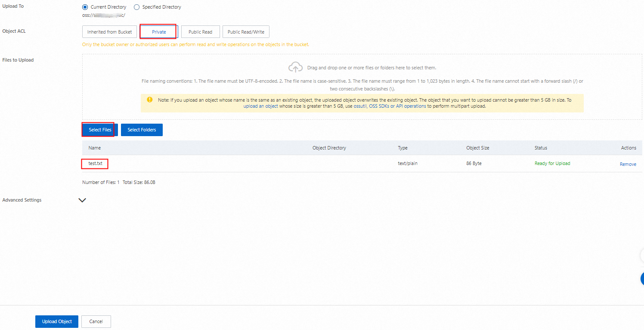Click the Actions column header
The height and width of the screenshot is (330, 644).
tap(629, 148)
